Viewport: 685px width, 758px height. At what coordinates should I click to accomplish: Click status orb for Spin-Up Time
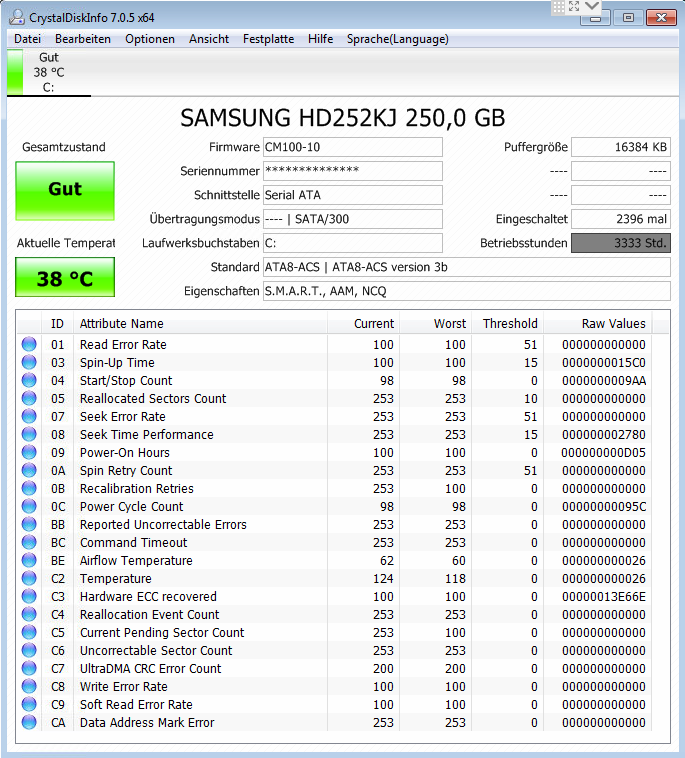(29, 362)
